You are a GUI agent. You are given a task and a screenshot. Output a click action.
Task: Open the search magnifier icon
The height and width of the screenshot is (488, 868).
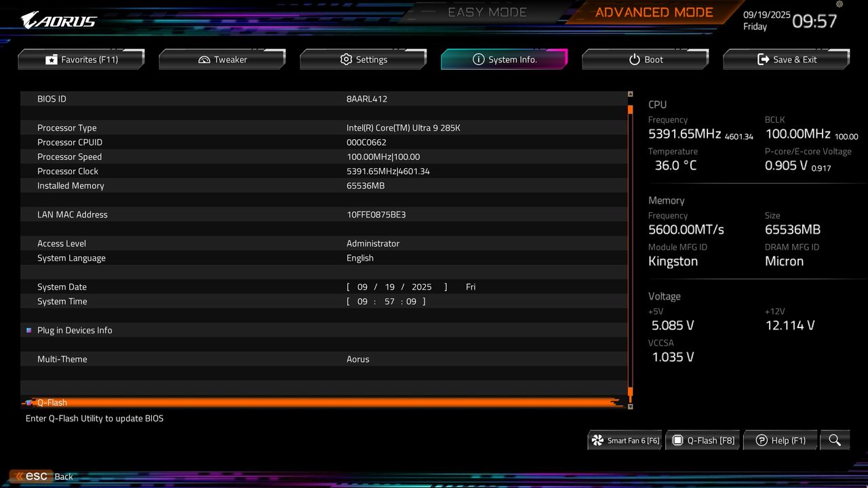click(835, 440)
